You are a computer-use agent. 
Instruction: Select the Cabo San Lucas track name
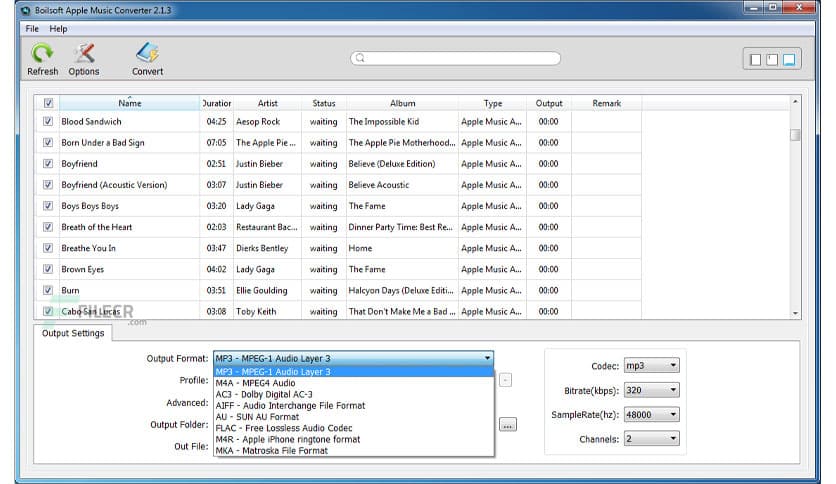click(91, 312)
